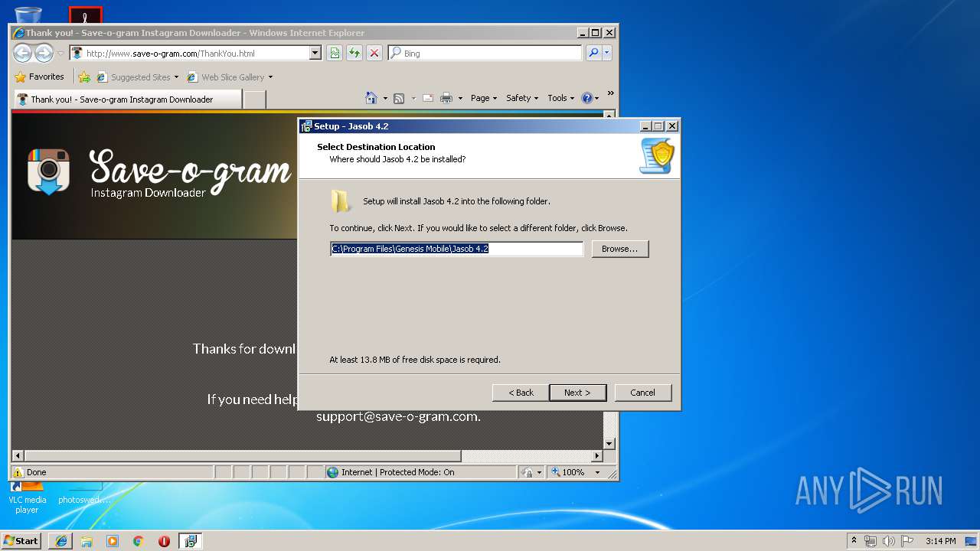Viewport: 980px width, 551px height.
Task: Select the Thank you! Save-o-gram tab
Action: (128, 99)
